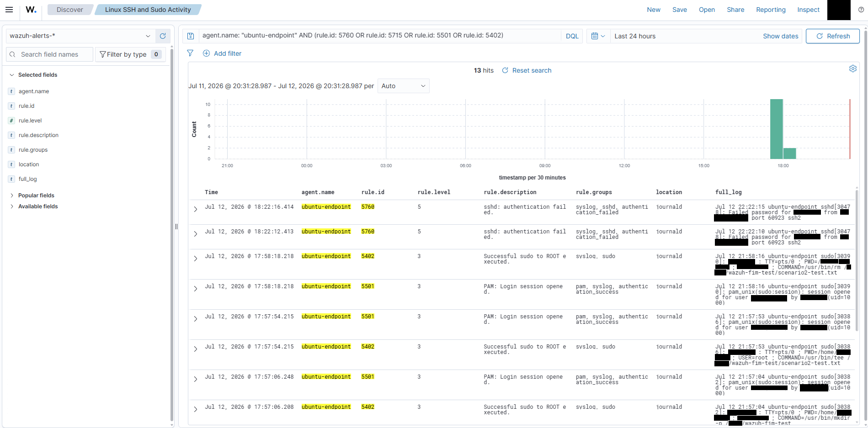
Task: Click the agent.name field type icon
Action: coord(11,91)
